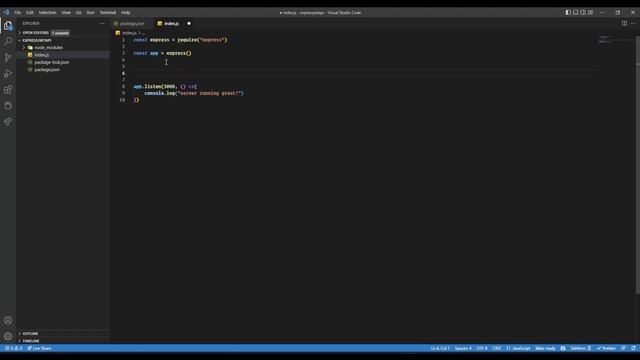Screen dimensions: 640x360
Task: Click the errors and warnings status bar indicator
Action: click(13, 348)
